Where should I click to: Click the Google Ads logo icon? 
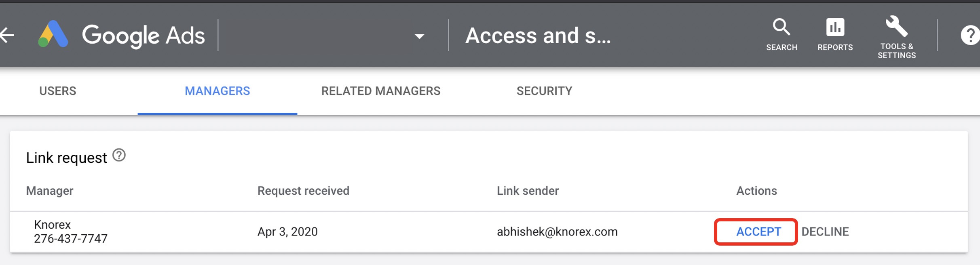point(53,34)
